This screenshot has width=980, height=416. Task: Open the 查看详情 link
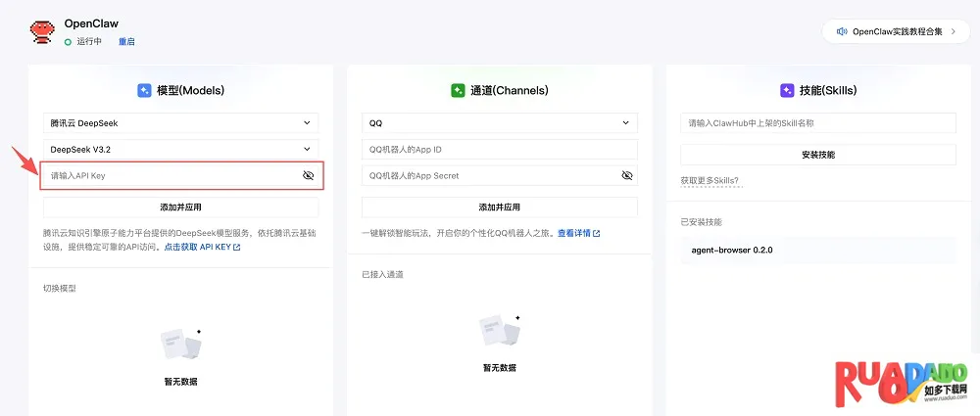coord(579,234)
